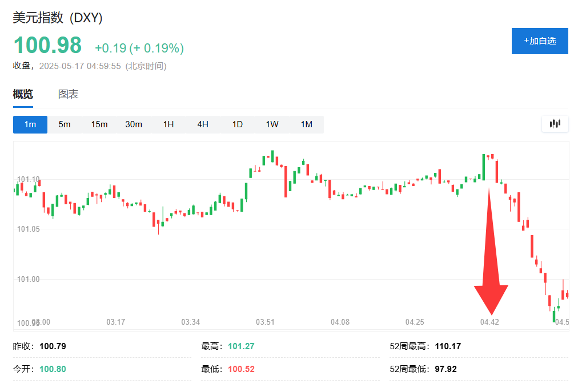The width and height of the screenshot is (578, 392).
Task: Click the 最低 value 100.52
Action: (x=241, y=369)
